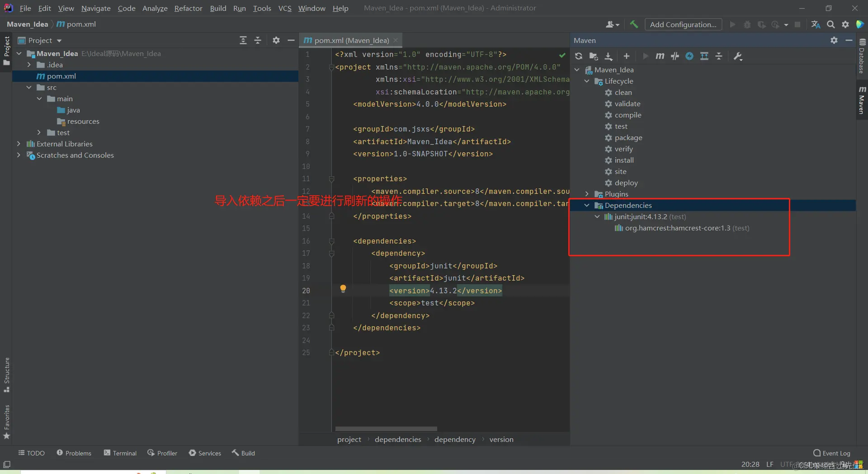Reload all Maven projects
The image size is (868, 474).
[579, 56]
